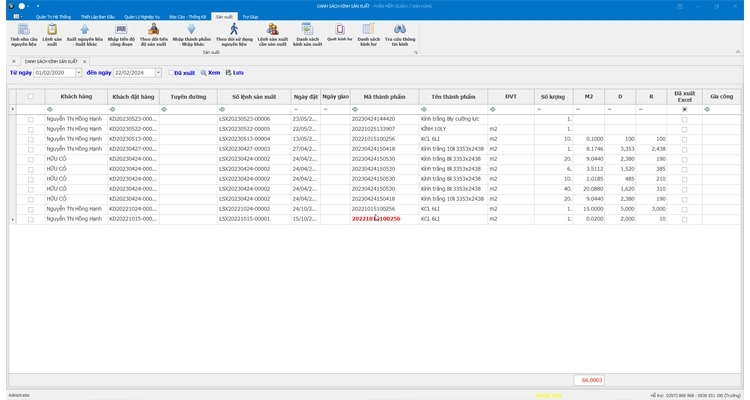The width and height of the screenshot is (750, 400).
Task: Sort by the Số lượng column header
Action: tap(552, 97)
